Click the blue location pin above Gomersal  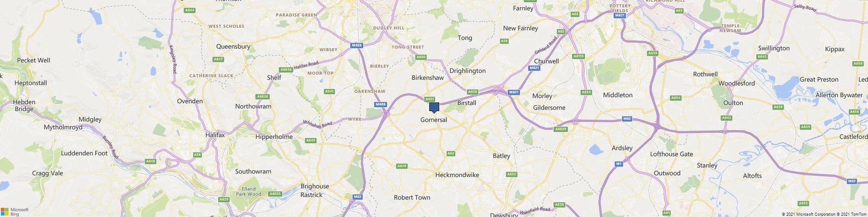coord(434,108)
